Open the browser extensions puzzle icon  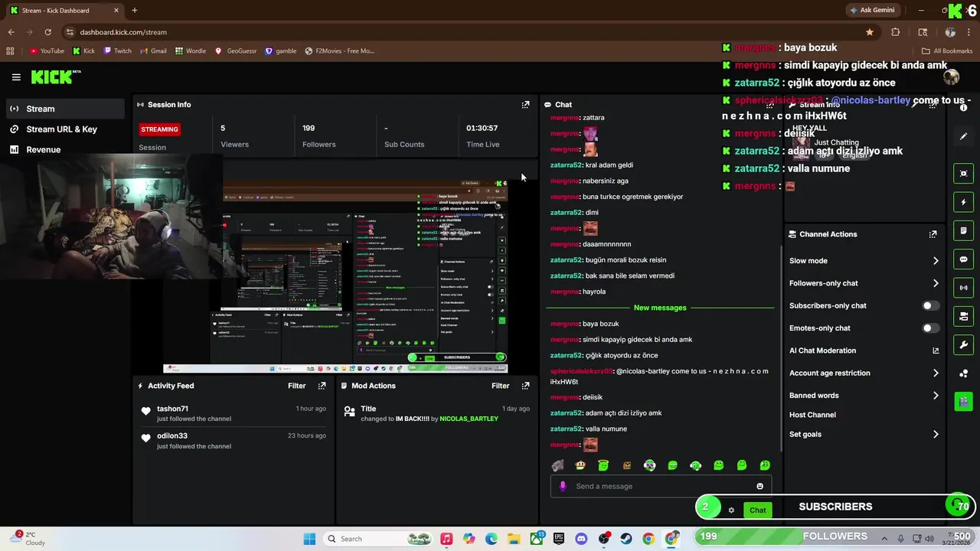896,32
